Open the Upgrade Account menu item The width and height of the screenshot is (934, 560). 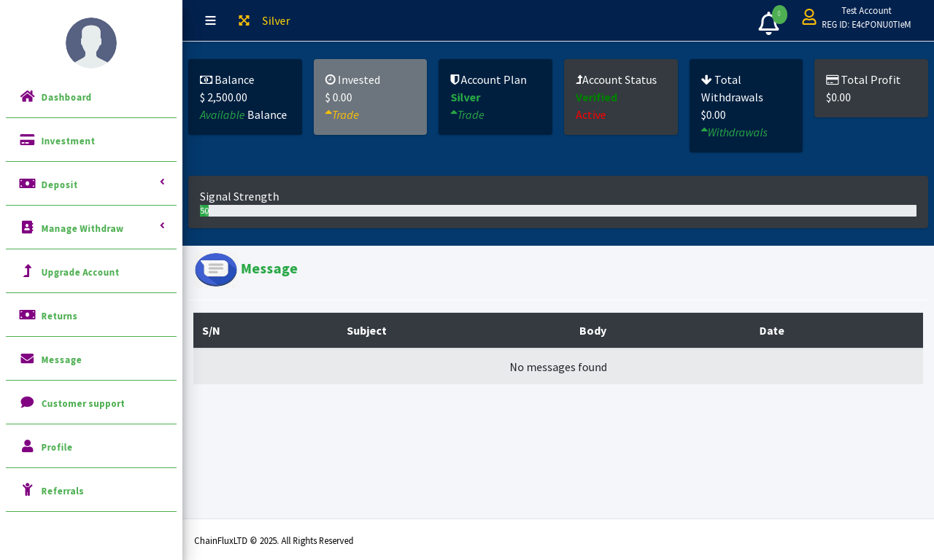[91, 272]
